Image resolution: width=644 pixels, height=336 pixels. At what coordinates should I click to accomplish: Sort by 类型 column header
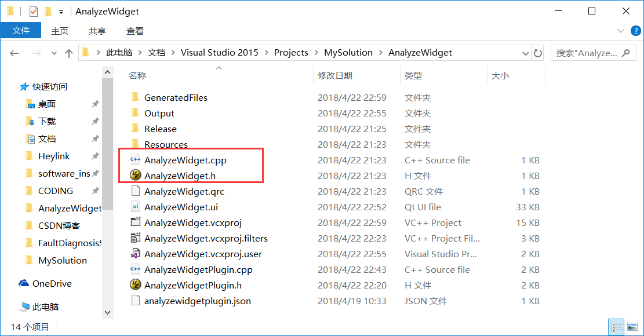[x=413, y=75]
